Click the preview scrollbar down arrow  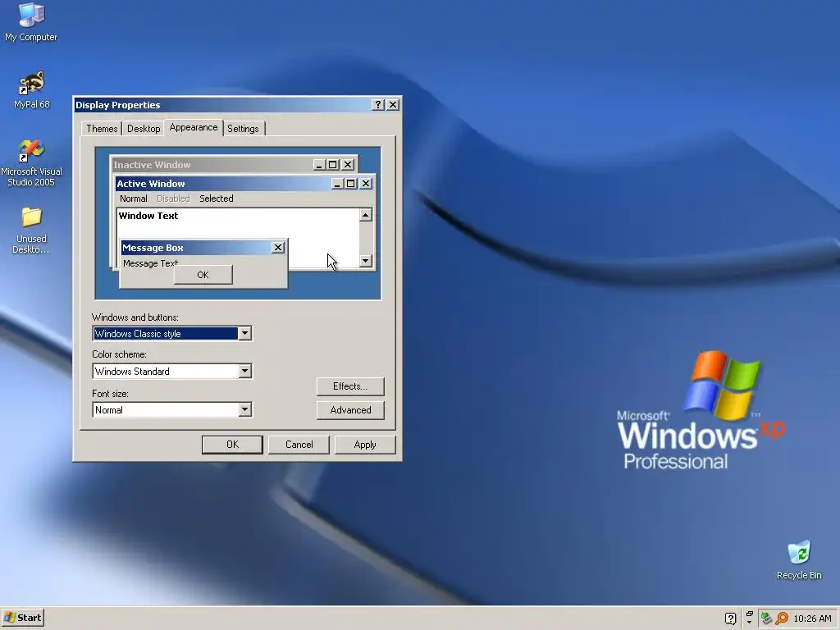point(365,261)
